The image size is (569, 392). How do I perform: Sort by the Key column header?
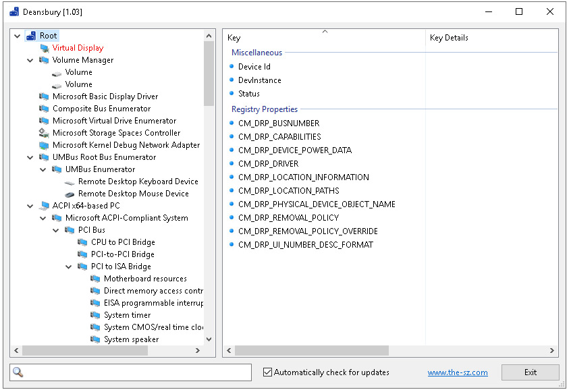pos(324,37)
